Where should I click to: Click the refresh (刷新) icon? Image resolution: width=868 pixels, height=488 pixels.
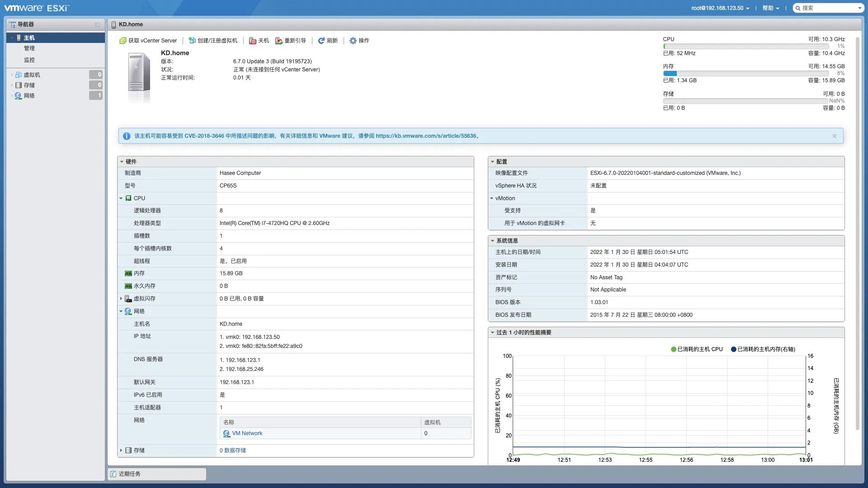pos(321,41)
